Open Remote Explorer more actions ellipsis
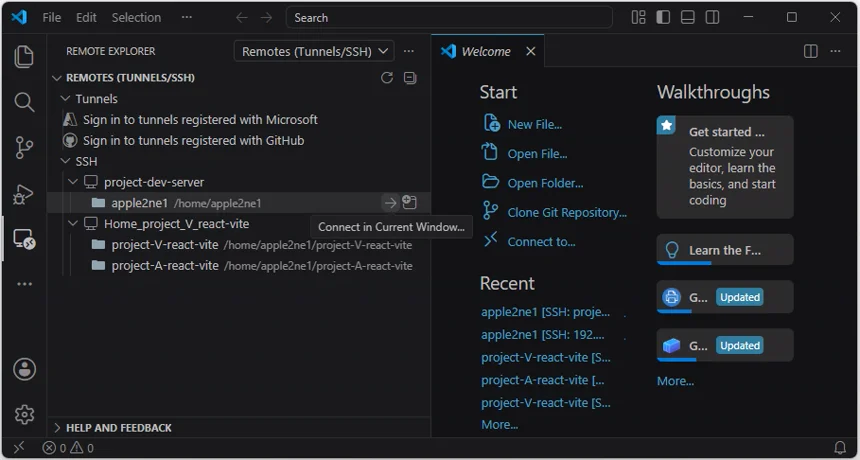The height and width of the screenshot is (460, 860). (409, 52)
